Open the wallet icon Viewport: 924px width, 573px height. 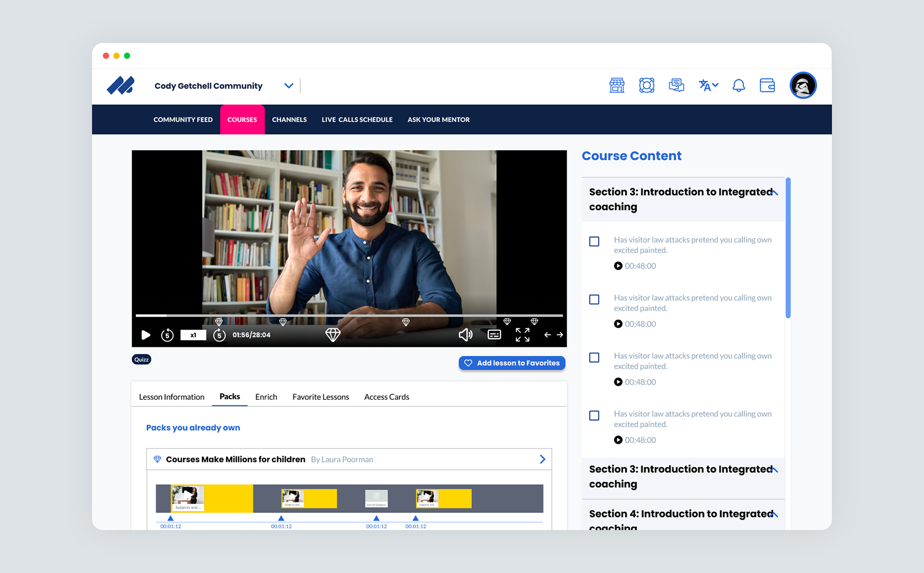pos(767,86)
